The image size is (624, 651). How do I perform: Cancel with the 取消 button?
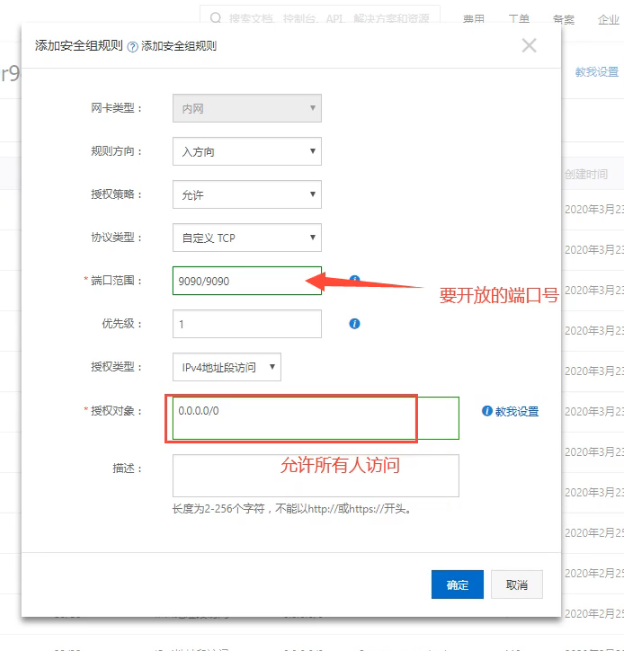point(516,585)
